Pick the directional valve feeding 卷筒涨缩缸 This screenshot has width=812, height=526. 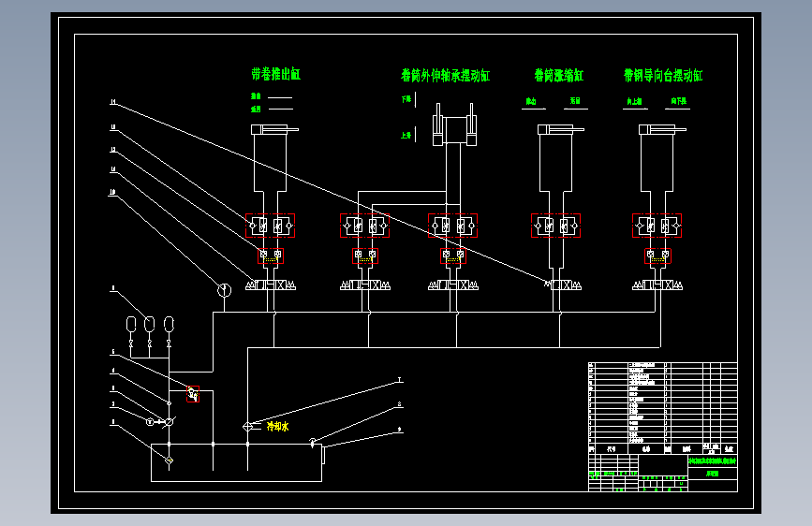[562, 285]
